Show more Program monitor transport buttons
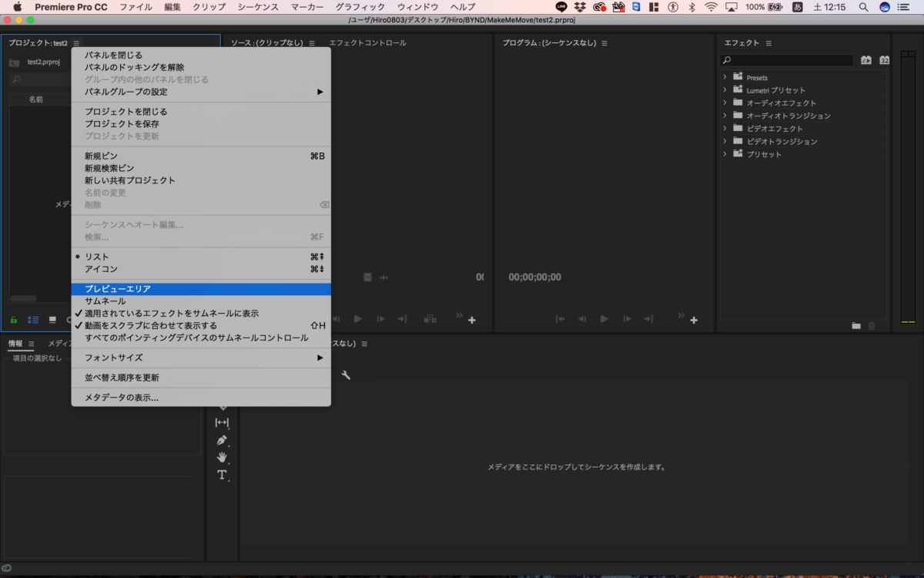The width and height of the screenshot is (924, 578). click(x=681, y=315)
